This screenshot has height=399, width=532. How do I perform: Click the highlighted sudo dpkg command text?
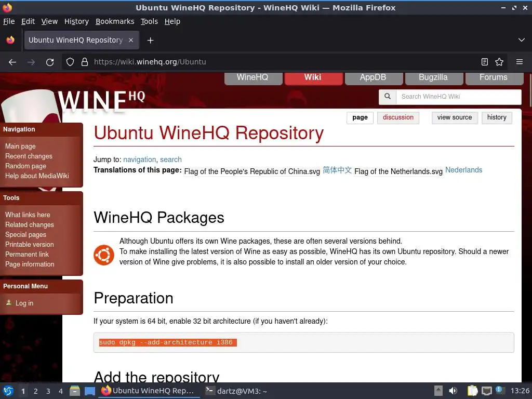[x=168, y=342]
